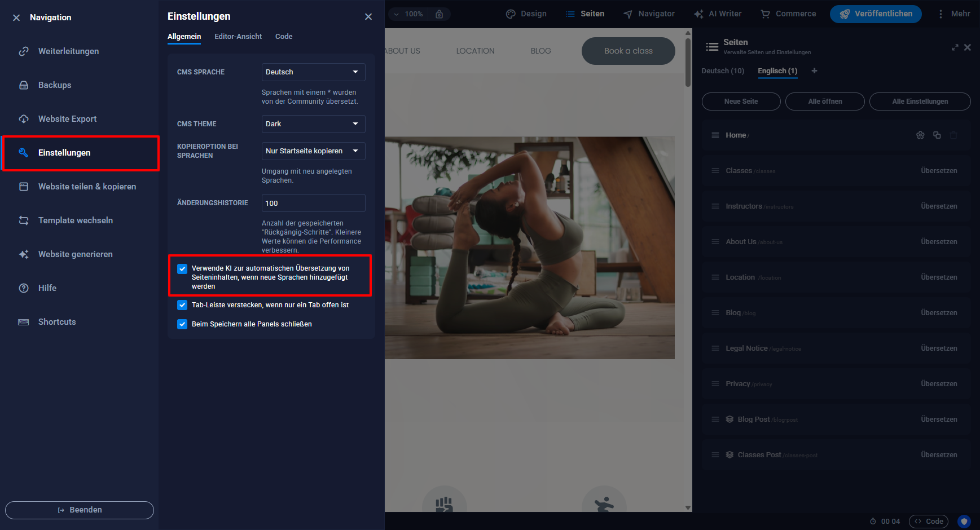Click the Website Export cloud icon
Screen dimensions: 980x530
point(24,119)
